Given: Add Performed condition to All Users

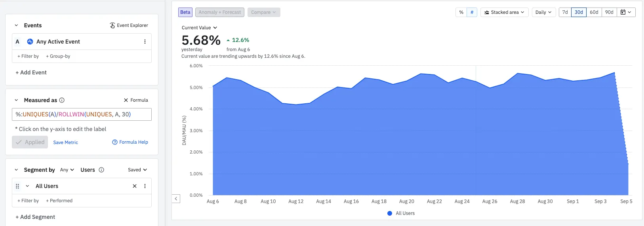Looking at the screenshot, I should [x=59, y=201].
